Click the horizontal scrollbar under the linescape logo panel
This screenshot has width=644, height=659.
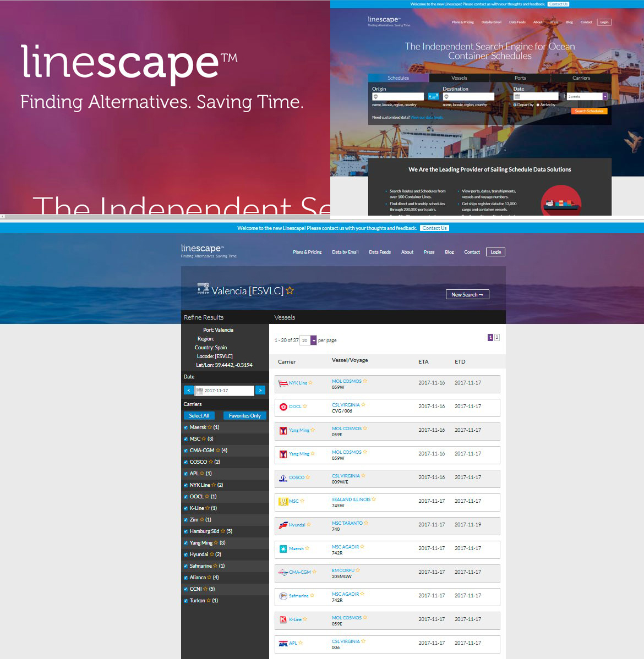pyautogui.click(x=165, y=216)
